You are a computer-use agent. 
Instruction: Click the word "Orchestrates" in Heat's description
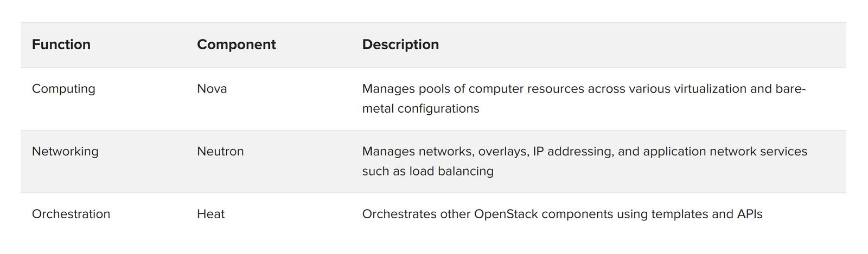click(399, 214)
